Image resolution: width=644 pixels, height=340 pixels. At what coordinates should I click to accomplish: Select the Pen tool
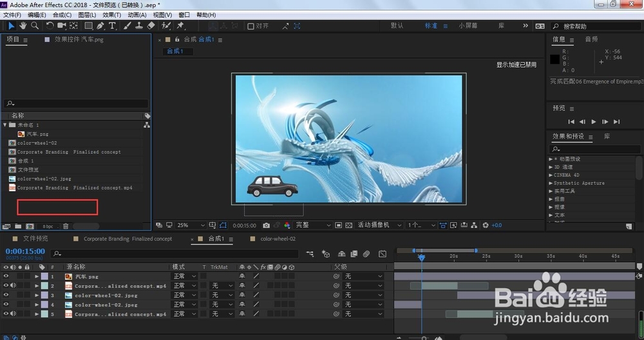tap(100, 26)
